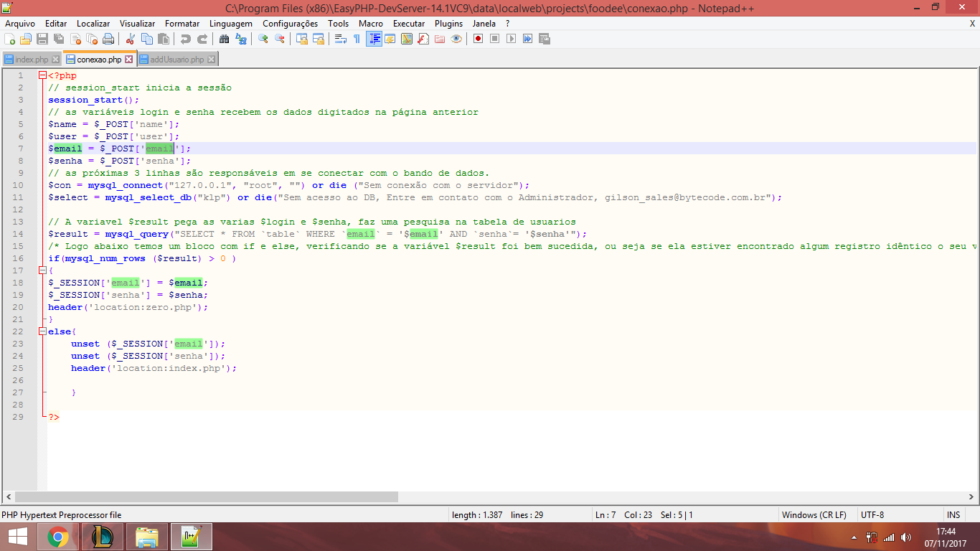
Task: Toggle the file monitoring eye icon
Action: (x=456, y=39)
